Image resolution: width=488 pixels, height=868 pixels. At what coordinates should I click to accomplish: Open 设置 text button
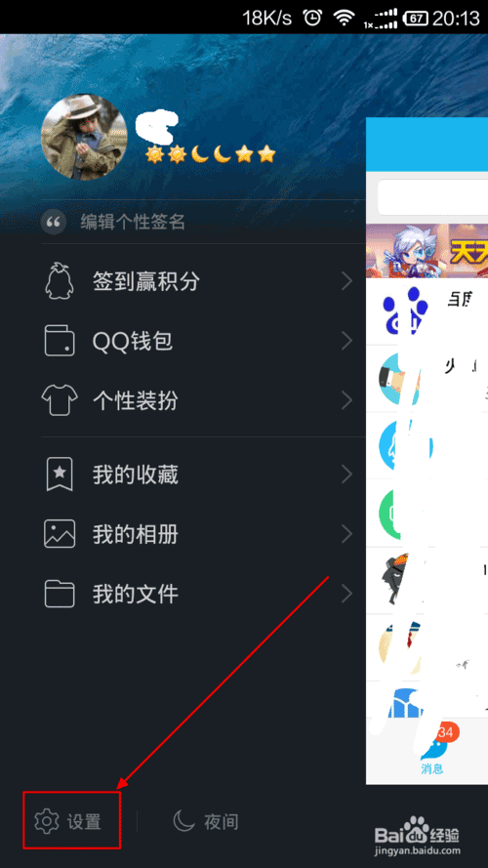tap(84, 822)
